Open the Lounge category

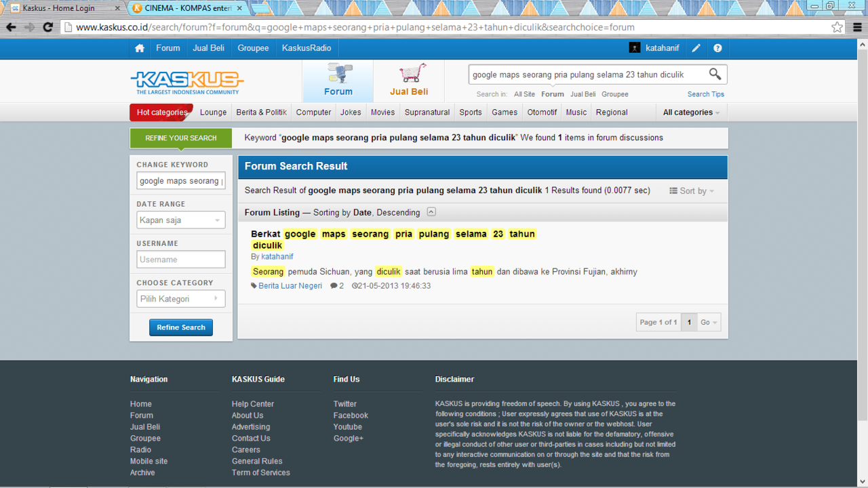pos(213,113)
